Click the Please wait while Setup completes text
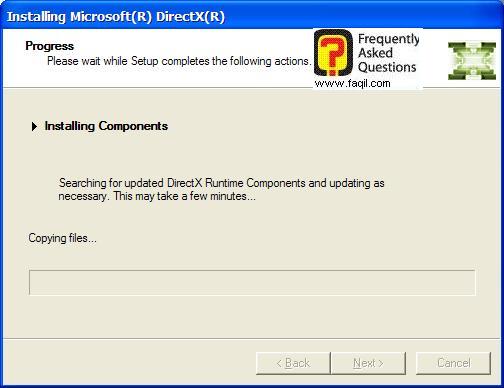The width and height of the screenshot is (504, 388). 179,61
